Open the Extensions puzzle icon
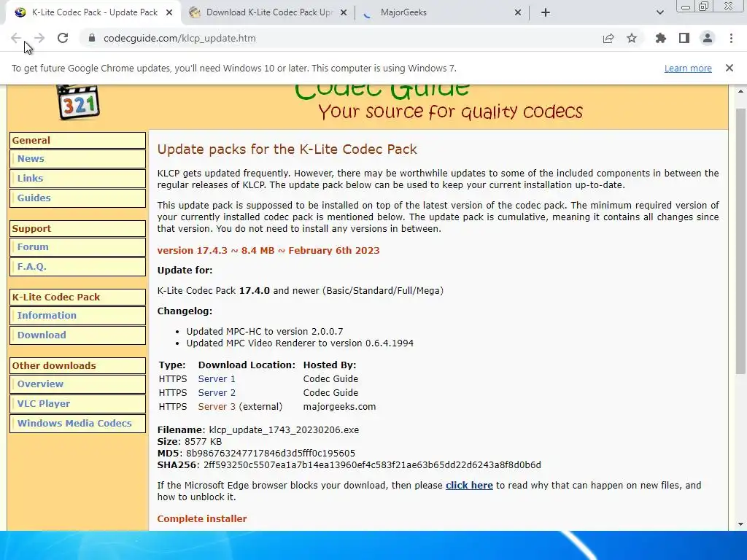This screenshot has height=560, width=747. tap(661, 38)
